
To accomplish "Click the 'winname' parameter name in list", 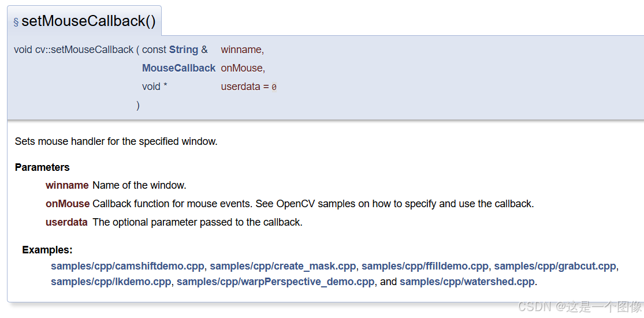I will click(67, 185).
